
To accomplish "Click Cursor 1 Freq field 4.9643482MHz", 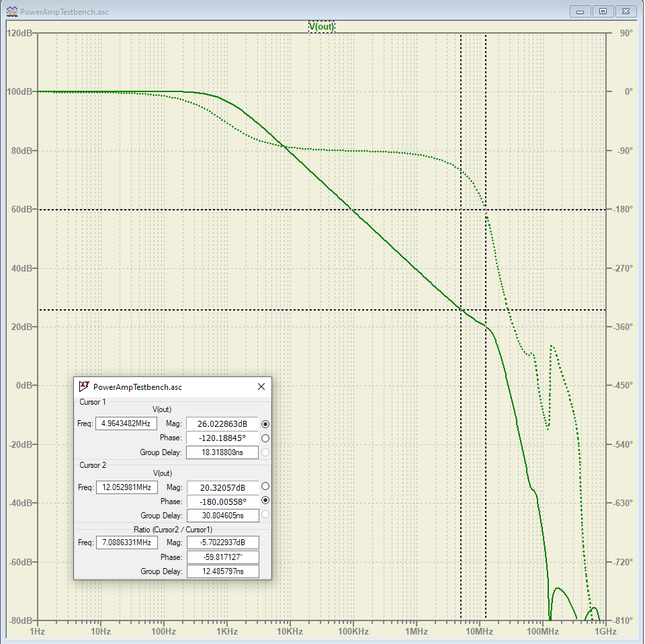I will (x=126, y=424).
